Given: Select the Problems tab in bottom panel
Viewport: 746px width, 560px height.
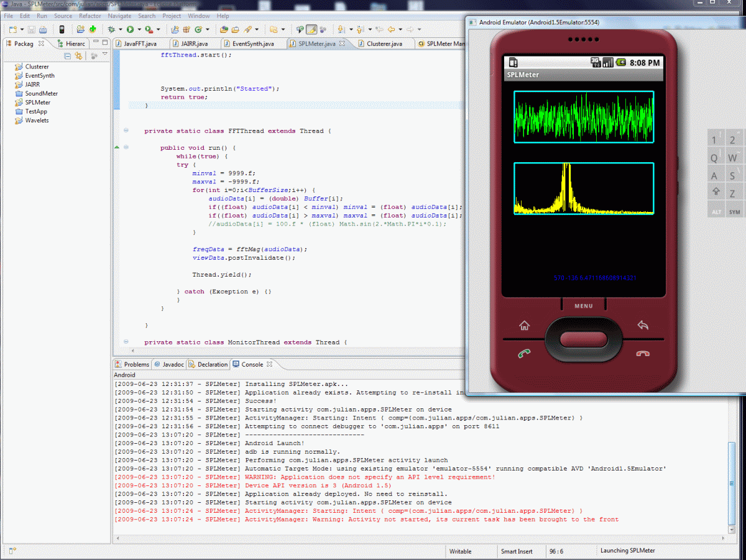Looking at the screenshot, I should [x=136, y=364].
